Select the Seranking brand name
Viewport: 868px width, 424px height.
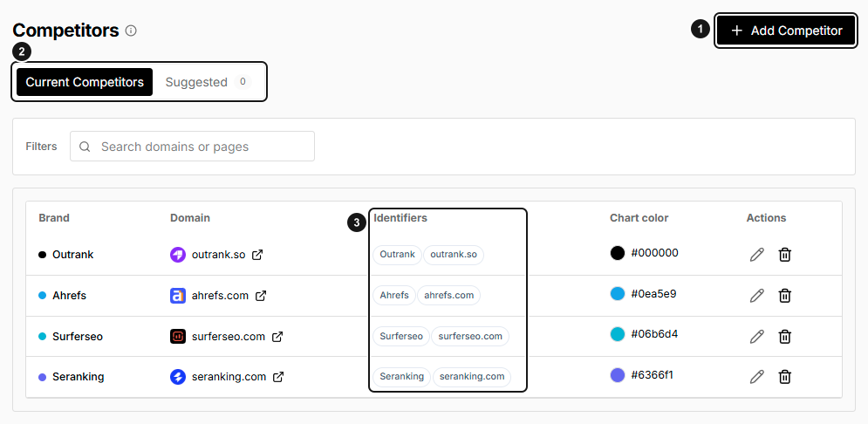(x=78, y=377)
